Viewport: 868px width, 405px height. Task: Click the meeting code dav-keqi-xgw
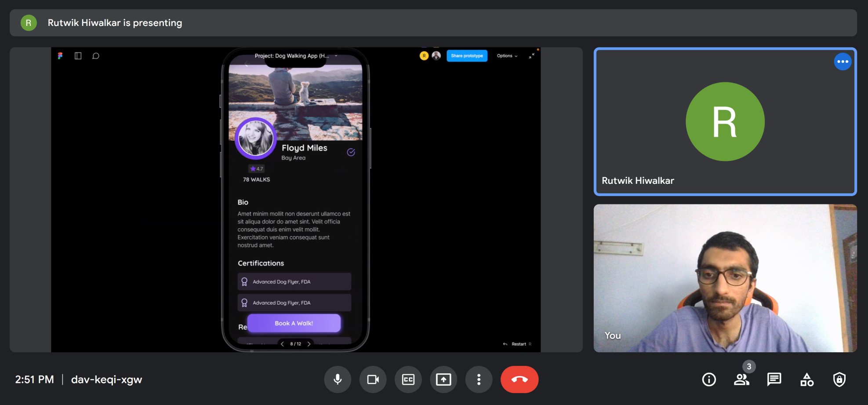107,379
